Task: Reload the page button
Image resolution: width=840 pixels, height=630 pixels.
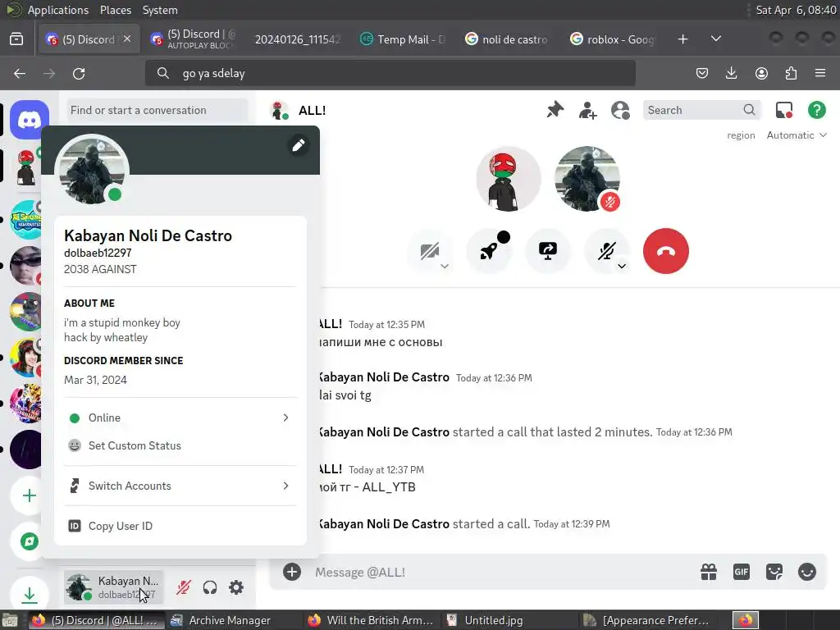Action: [x=79, y=73]
